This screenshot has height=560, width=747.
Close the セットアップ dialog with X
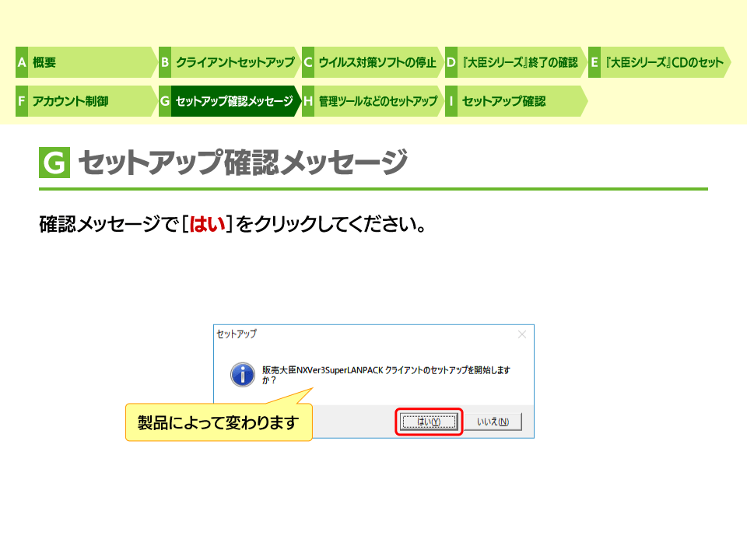(x=522, y=334)
